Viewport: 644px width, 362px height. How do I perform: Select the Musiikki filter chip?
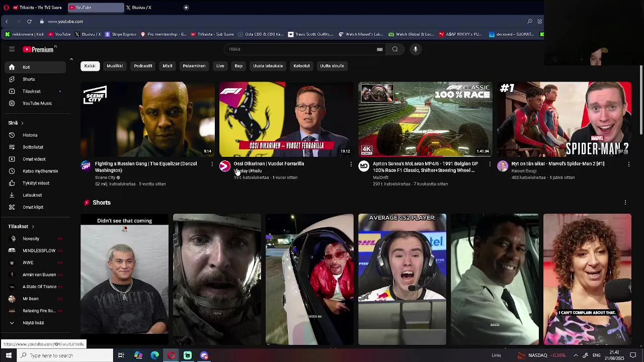pos(115,66)
